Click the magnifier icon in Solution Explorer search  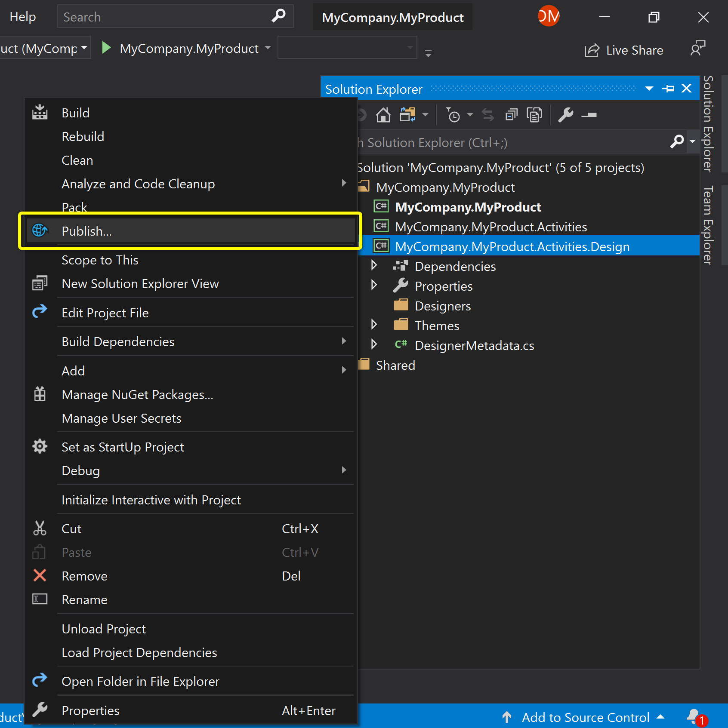coord(677,141)
